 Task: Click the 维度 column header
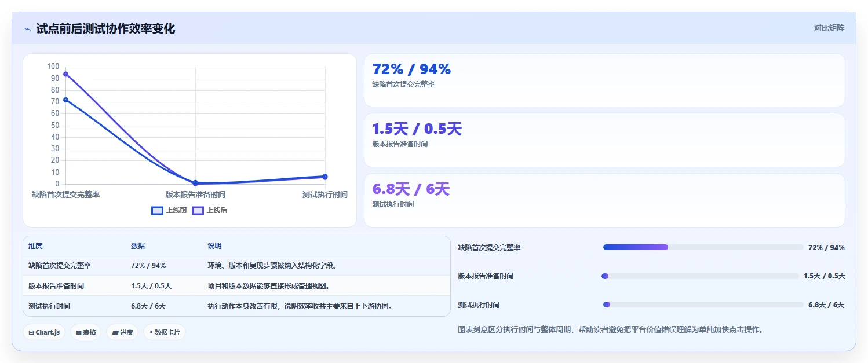click(x=35, y=246)
